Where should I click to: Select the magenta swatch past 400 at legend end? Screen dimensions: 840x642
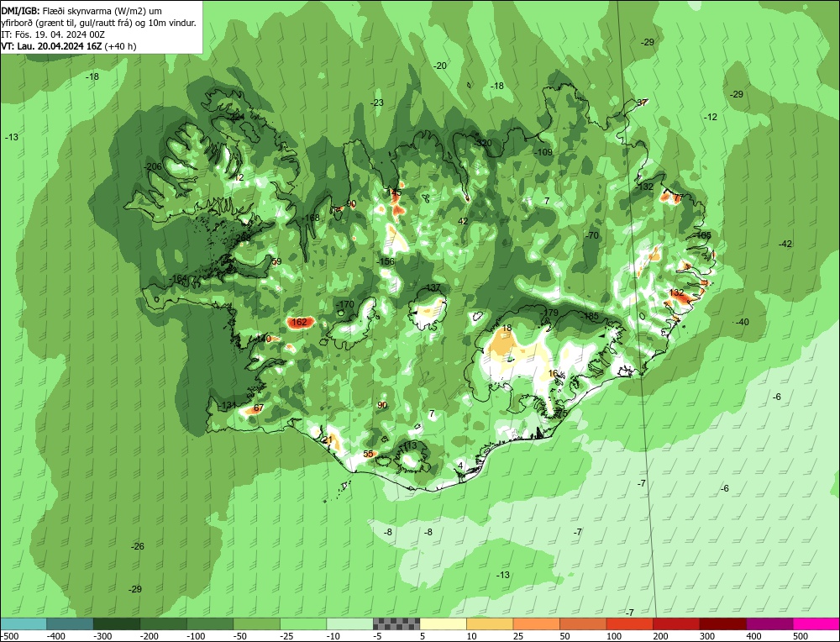816,624
